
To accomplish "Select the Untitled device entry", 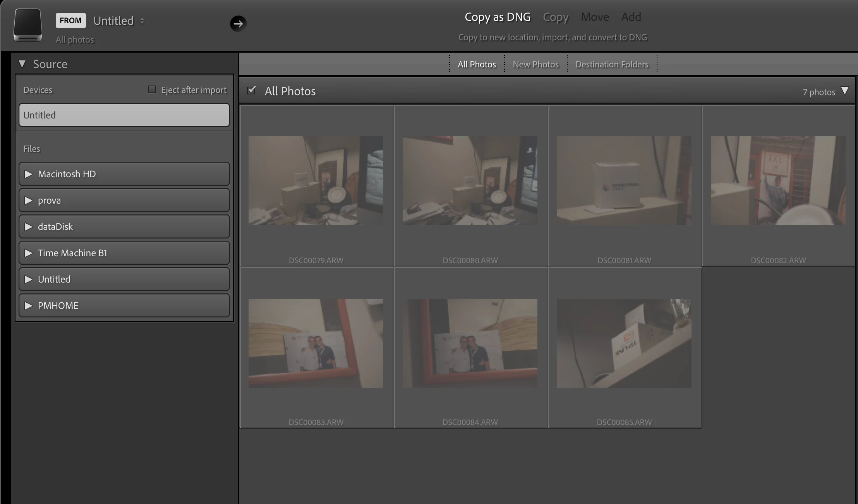I will 124,115.
